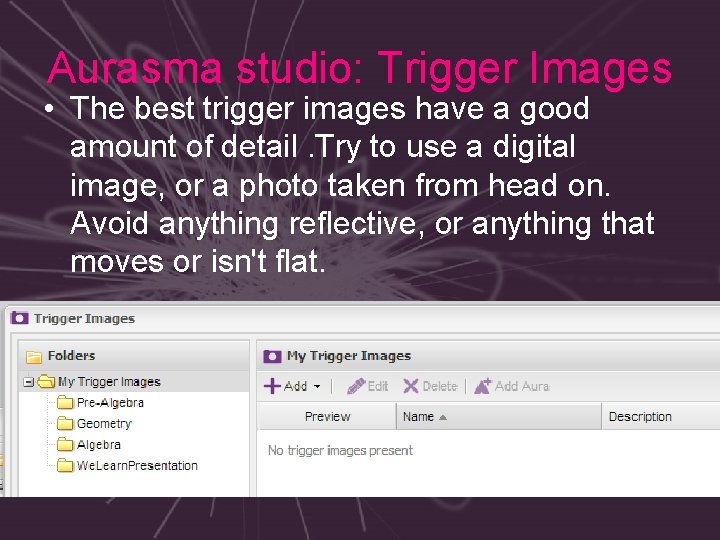Click the Folders panel heading text
Viewport: 720px width, 540px height.
72,356
